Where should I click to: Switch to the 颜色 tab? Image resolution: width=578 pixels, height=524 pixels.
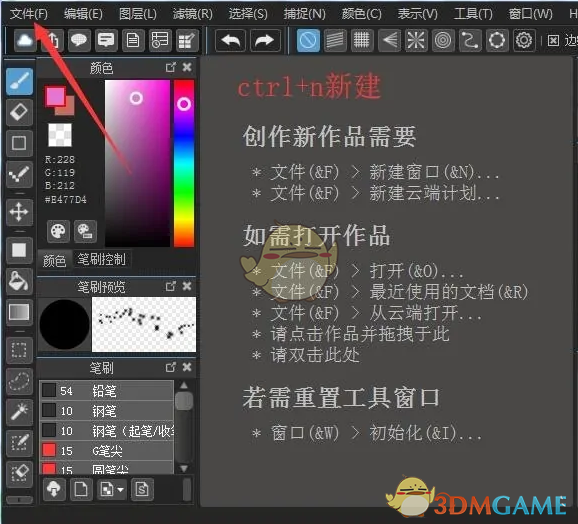pyautogui.click(x=55, y=261)
